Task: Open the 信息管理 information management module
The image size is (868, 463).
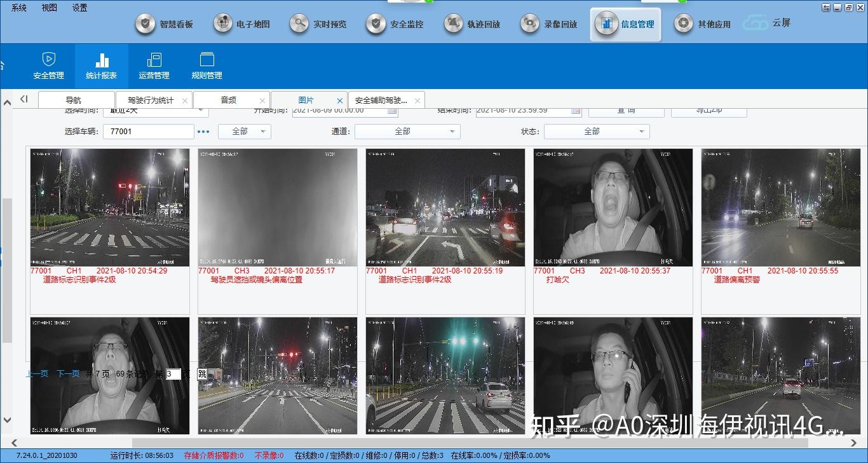Action: [x=625, y=24]
